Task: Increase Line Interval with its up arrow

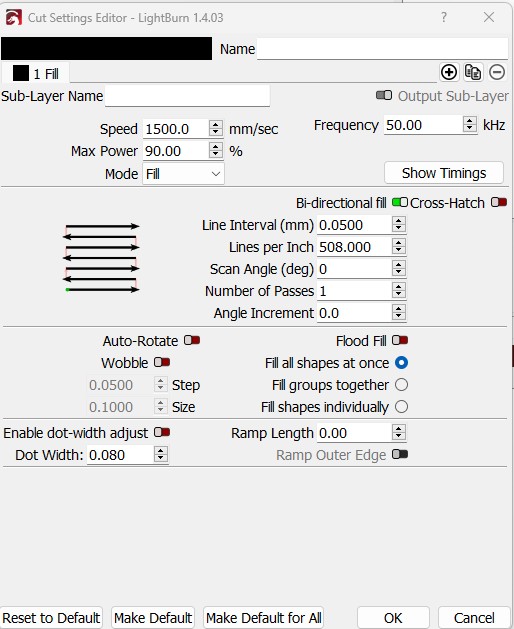Action: point(398,220)
